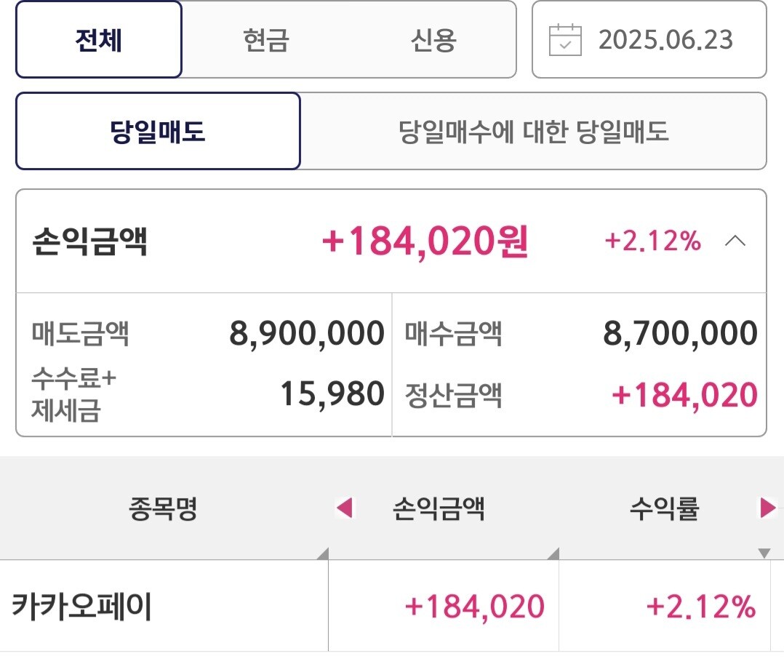Click the right pink arrow in the table header

tap(767, 508)
